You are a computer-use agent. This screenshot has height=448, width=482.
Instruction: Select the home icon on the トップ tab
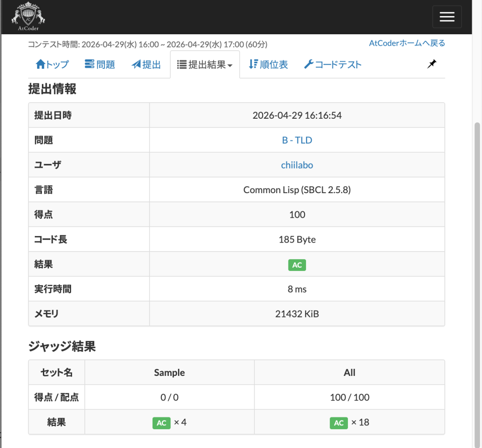(x=41, y=64)
